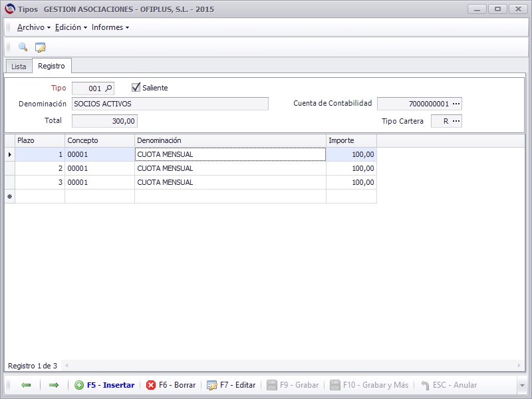Click the Tipo Cartera field with R

pyautogui.click(x=446, y=121)
